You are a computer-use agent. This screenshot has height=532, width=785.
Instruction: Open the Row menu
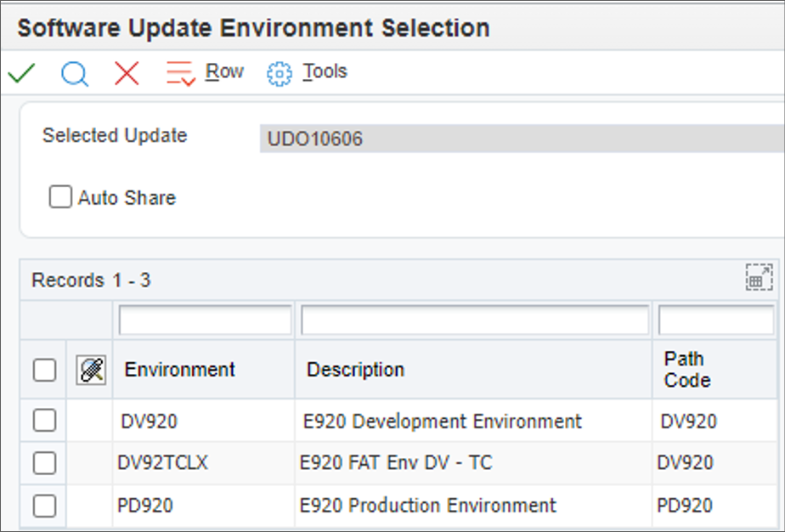224,72
